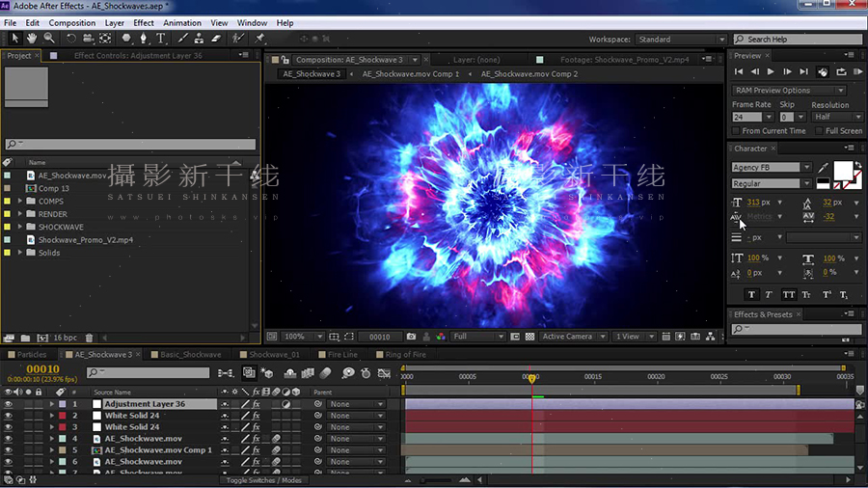Open viewer resolution Full dropdown
The image size is (868, 488).
(x=478, y=337)
